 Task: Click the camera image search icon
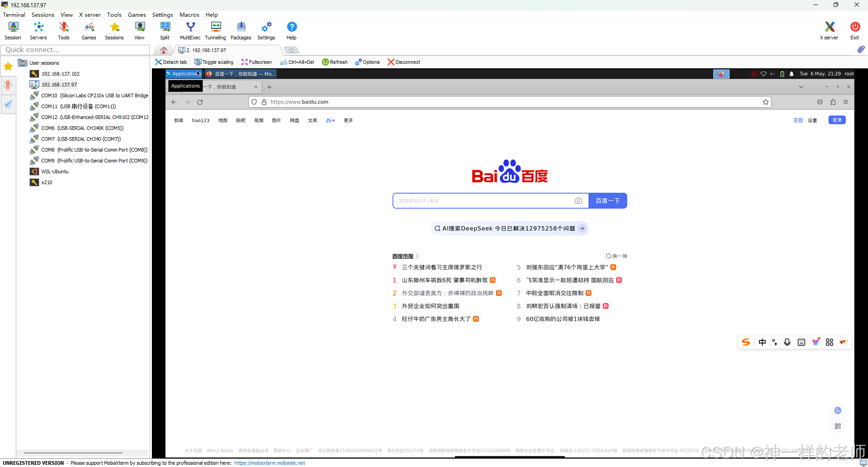(x=578, y=201)
